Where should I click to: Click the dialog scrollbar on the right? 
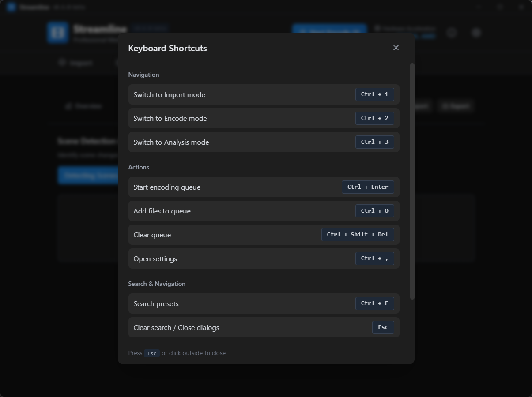tap(411, 176)
